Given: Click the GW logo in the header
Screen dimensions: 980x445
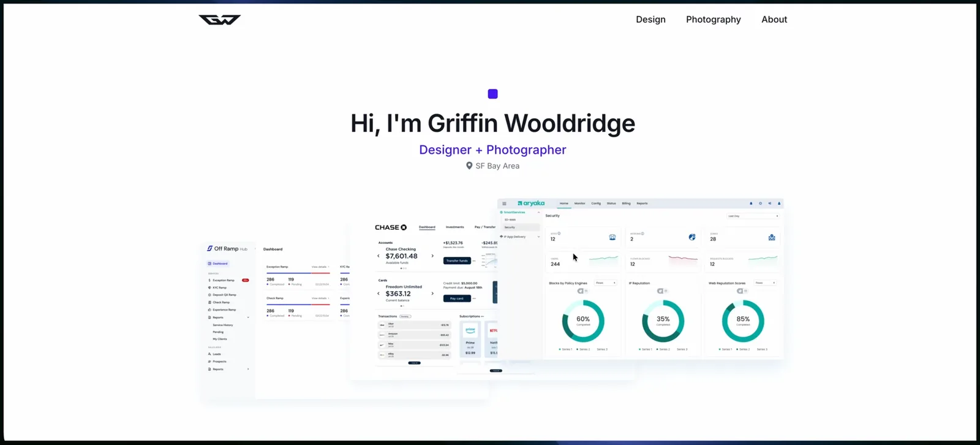Looking at the screenshot, I should coord(220,20).
